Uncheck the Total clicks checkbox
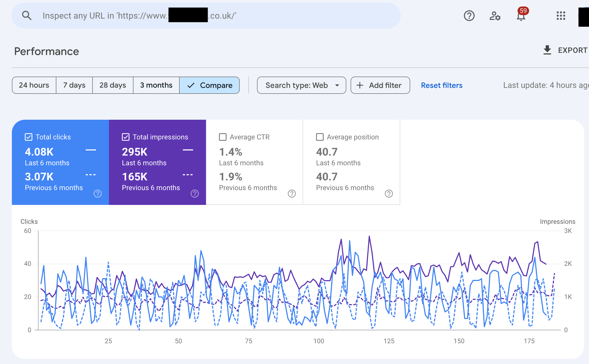589x364 pixels. pyautogui.click(x=29, y=137)
